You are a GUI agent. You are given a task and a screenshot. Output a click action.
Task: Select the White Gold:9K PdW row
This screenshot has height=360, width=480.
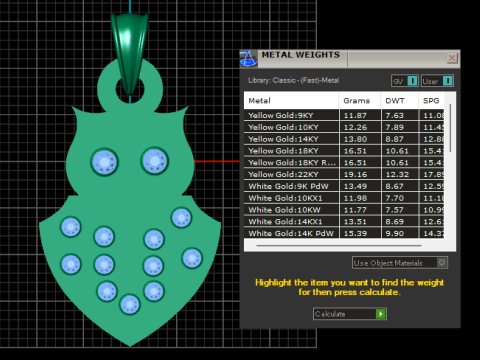(344, 186)
